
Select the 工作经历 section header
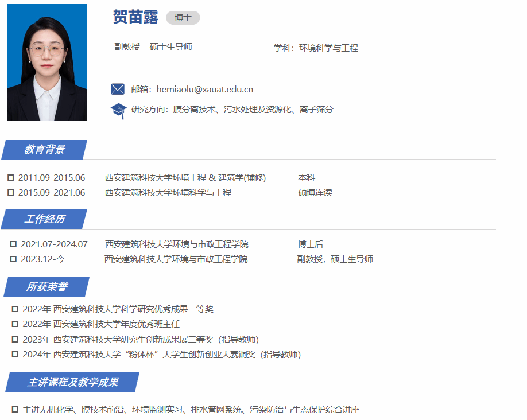45,219
